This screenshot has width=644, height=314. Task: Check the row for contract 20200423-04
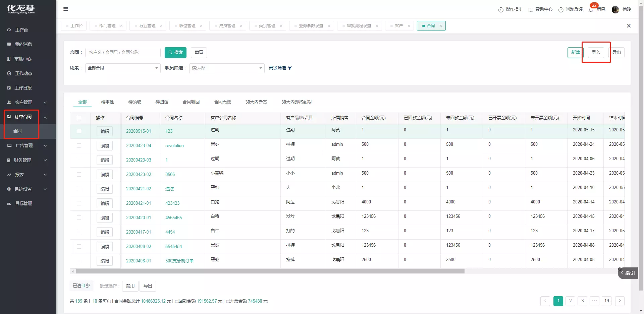click(x=79, y=146)
